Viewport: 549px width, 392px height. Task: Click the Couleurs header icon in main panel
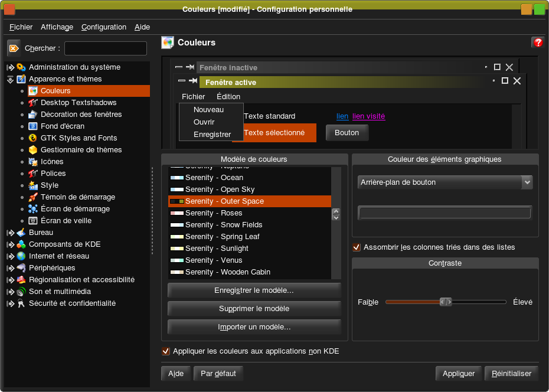(x=168, y=43)
